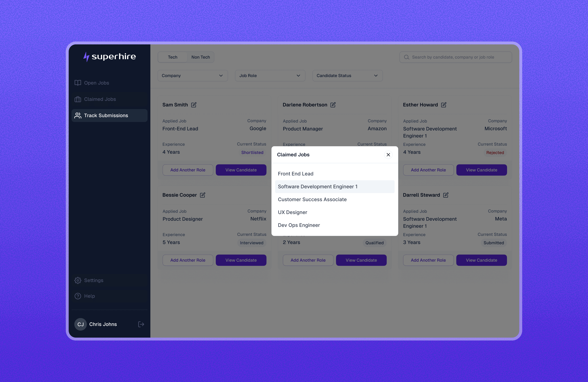Switch to the Non Tech tab
Screen dimensions: 588x382
pyautogui.click(x=200, y=57)
